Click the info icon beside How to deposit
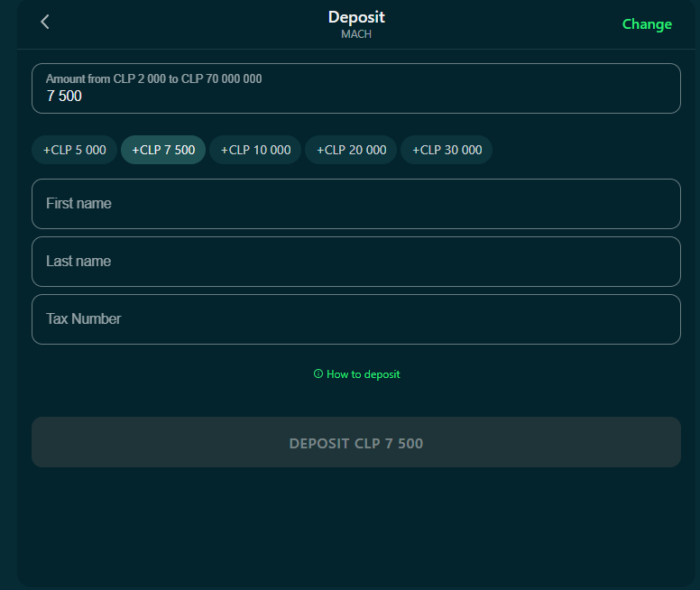This screenshot has width=700, height=590. tap(318, 374)
